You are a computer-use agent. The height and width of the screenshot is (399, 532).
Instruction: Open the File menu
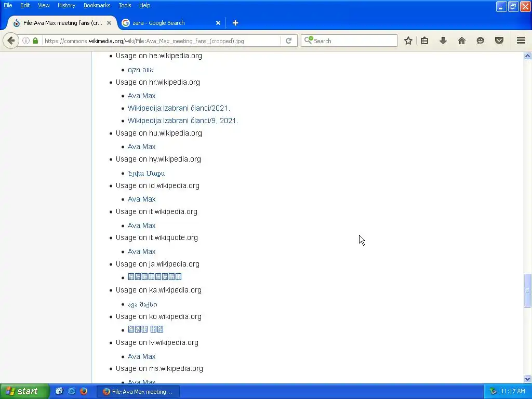tap(8, 5)
